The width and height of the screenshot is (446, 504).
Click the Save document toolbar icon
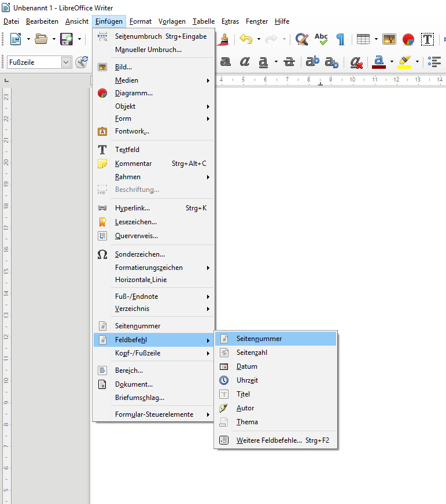(67, 39)
